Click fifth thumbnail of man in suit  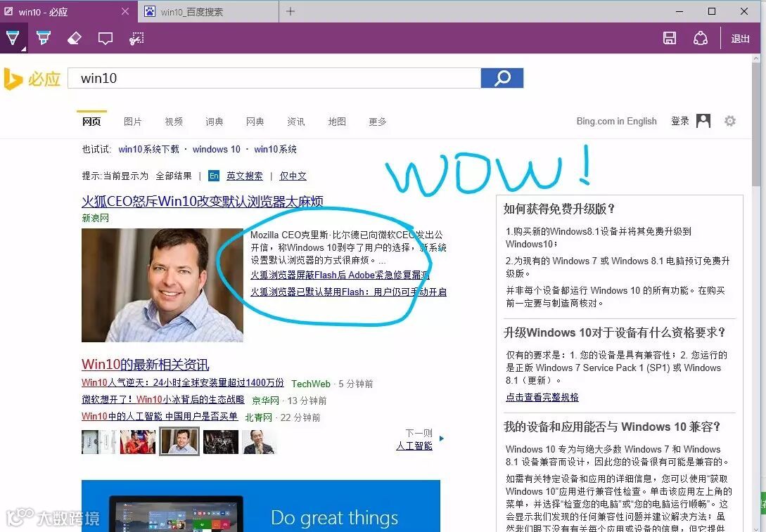(260, 442)
